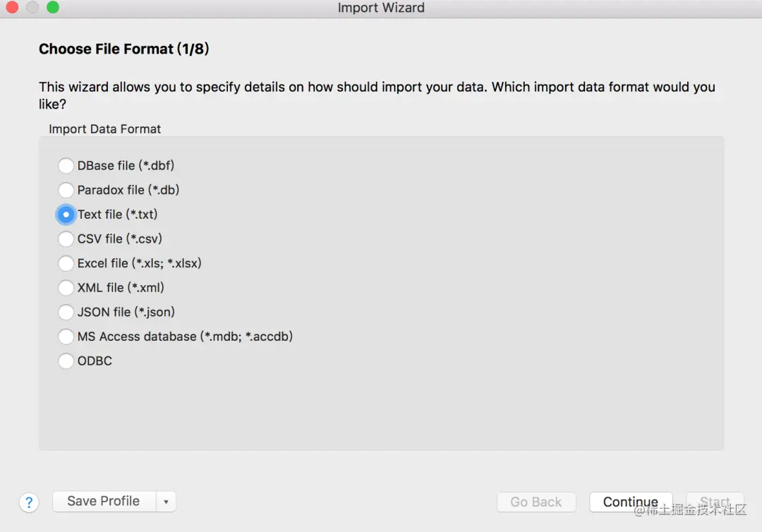
Task: Minimize the Import Wizard window
Action: pos(32,8)
